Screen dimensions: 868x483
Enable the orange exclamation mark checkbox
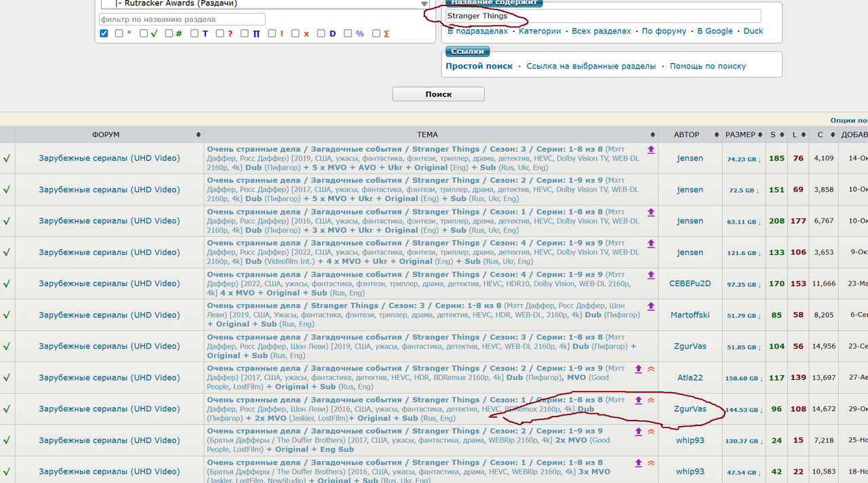tap(272, 33)
